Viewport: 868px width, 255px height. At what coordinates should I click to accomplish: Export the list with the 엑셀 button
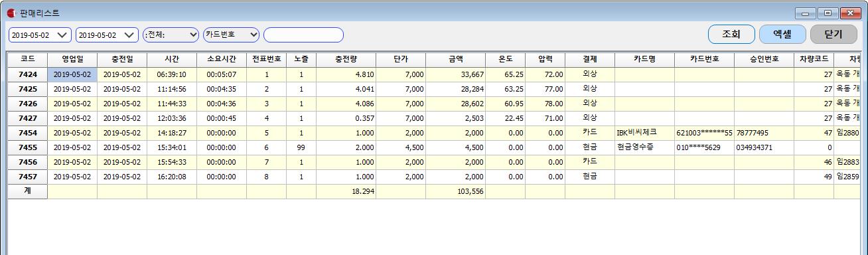pyautogui.click(x=782, y=35)
